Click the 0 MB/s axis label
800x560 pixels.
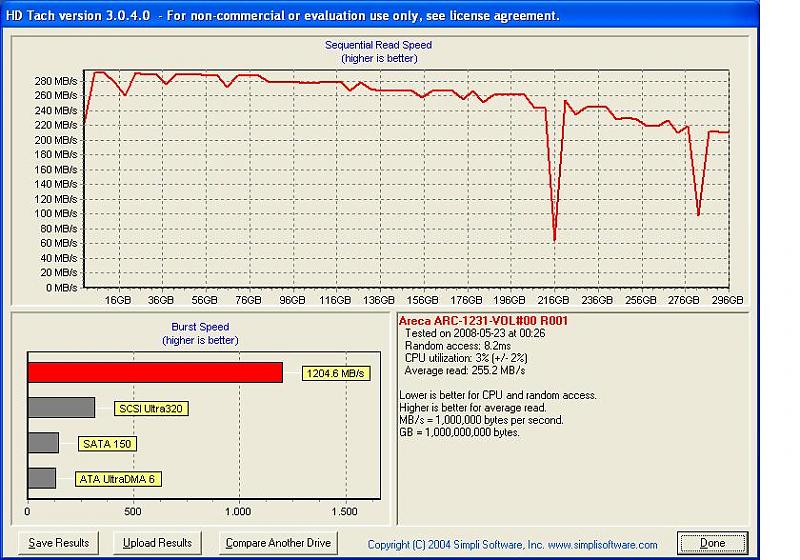click(61, 288)
